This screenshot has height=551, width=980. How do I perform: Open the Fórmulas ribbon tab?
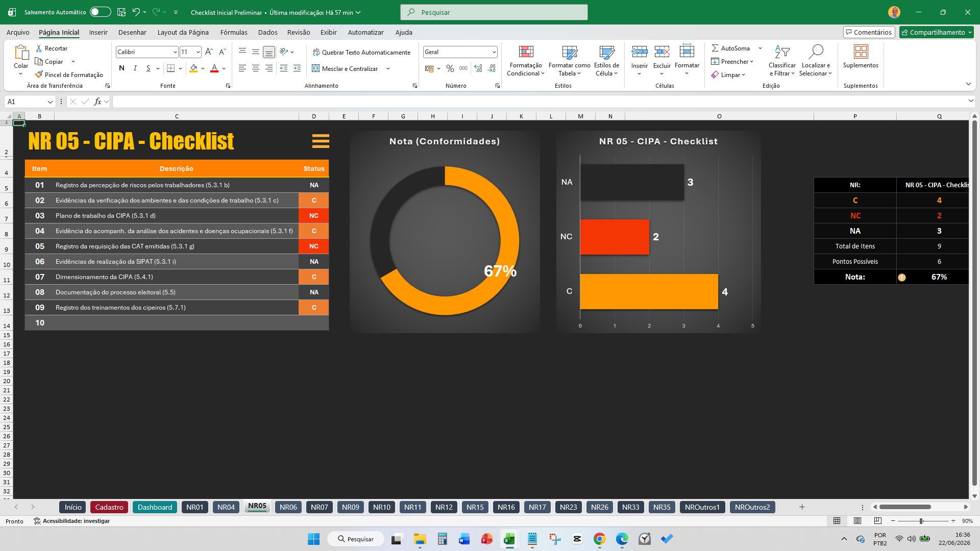(x=234, y=32)
